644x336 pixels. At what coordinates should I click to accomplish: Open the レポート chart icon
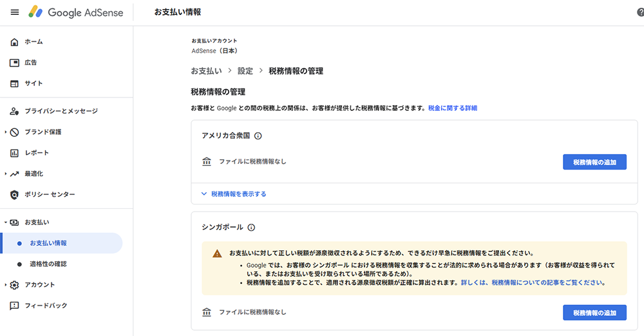tap(14, 153)
